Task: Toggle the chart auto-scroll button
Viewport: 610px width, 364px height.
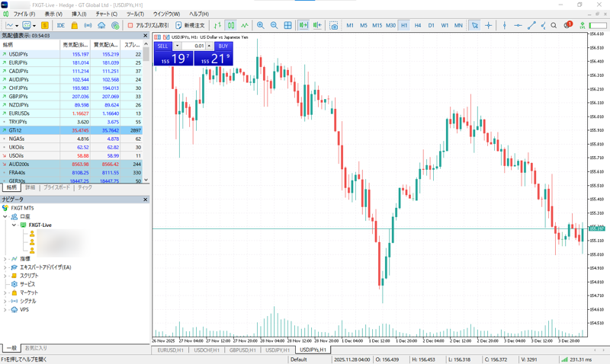Action: [303, 25]
